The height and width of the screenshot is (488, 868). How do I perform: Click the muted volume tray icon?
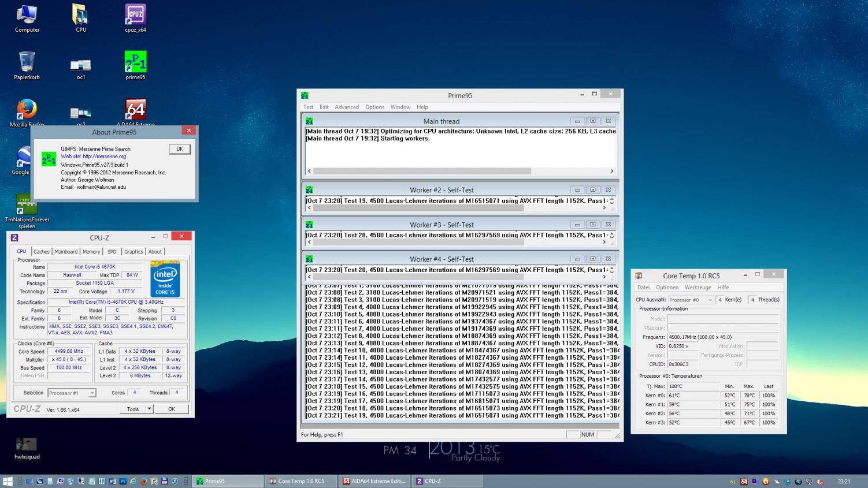pyautogui.click(x=820, y=482)
